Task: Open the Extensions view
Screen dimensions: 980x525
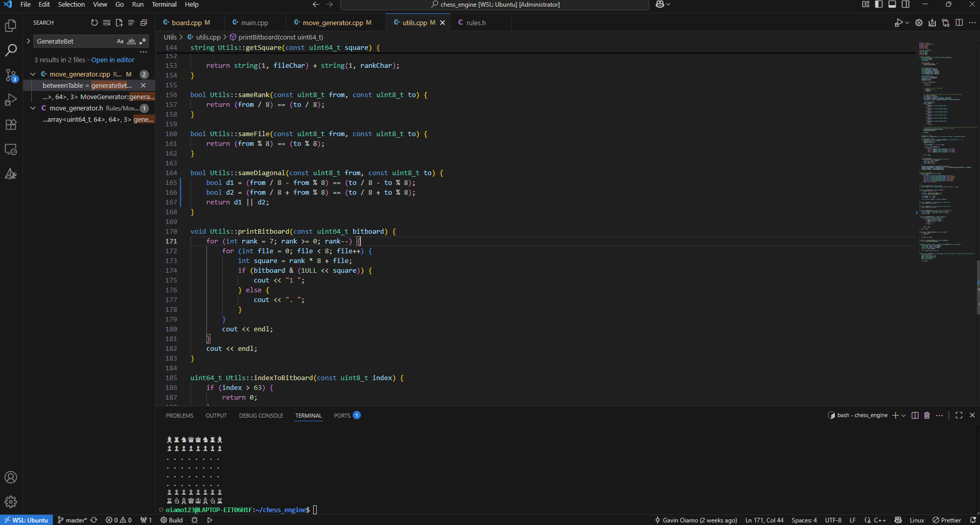Action: [11, 125]
